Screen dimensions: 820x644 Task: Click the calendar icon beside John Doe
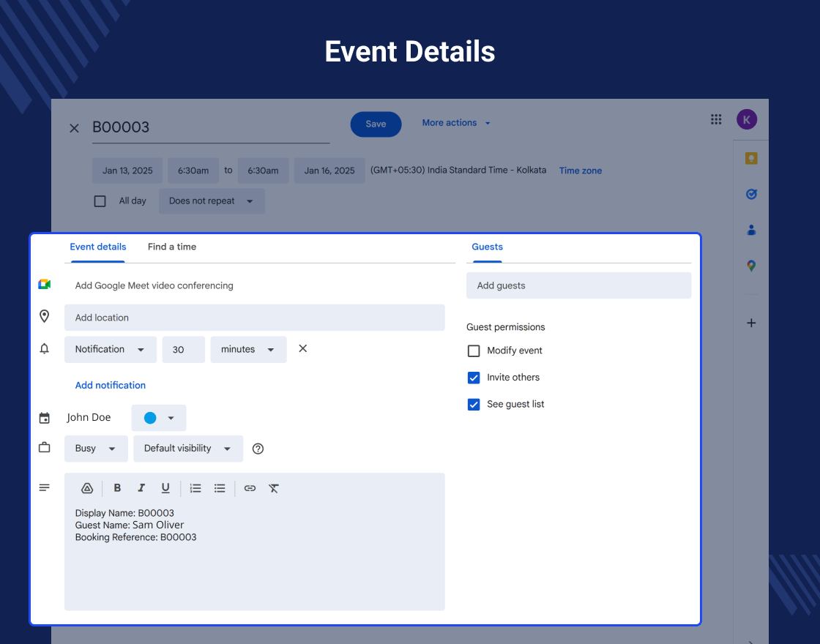45,418
